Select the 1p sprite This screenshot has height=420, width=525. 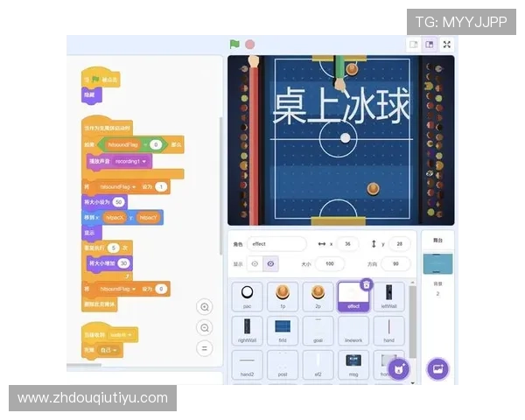point(283,297)
